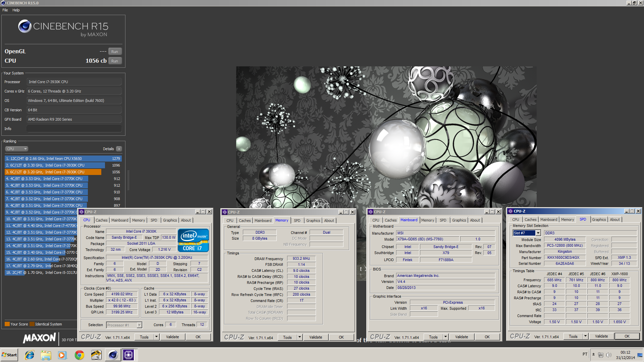The image size is (644, 362).
Task: Run the CPU benchmark
Action: [115, 61]
